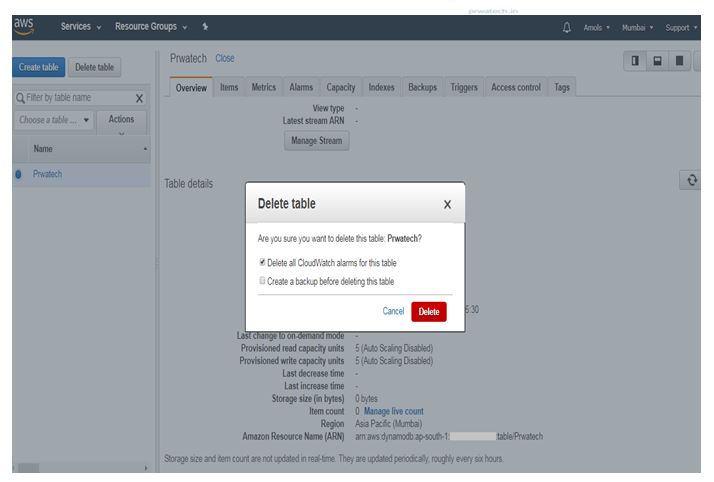The height and width of the screenshot is (482, 714).
Task: Enable Create a backup before deleting checkbox
Action: coord(262,280)
